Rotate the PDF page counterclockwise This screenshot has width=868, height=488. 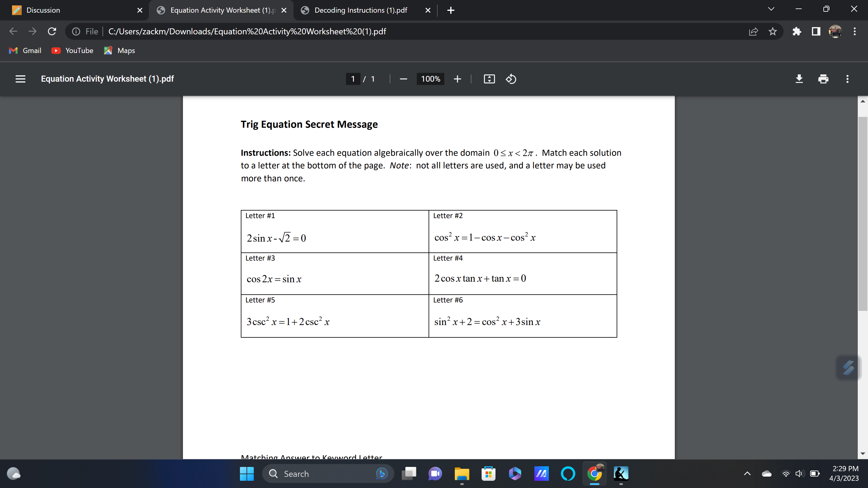tap(511, 79)
